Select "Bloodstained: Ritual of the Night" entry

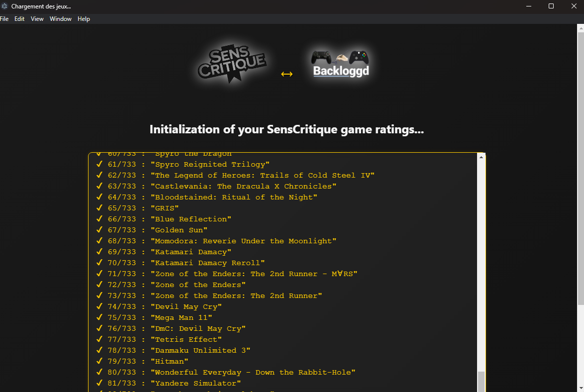click(x=206, y=197)
